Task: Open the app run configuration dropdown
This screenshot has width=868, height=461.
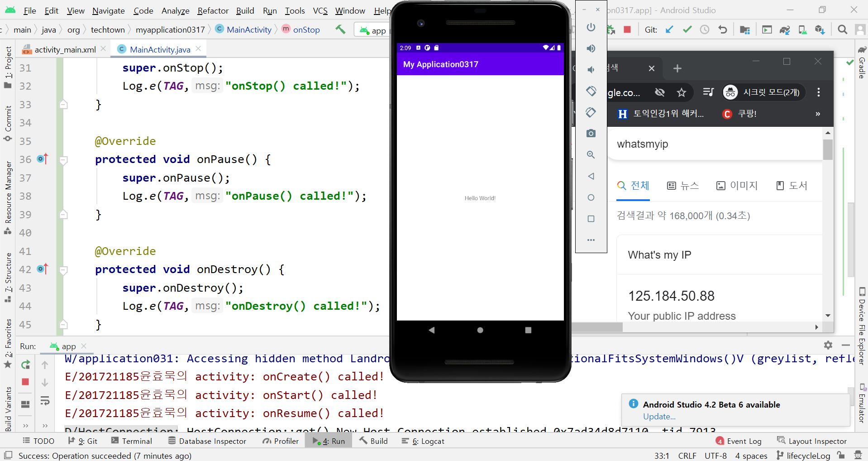Action: pyautogui.click(x=373, y=30)
